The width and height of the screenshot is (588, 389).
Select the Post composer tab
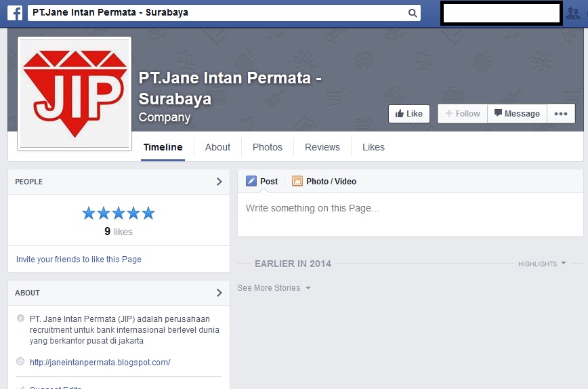[x=261, y=181]
